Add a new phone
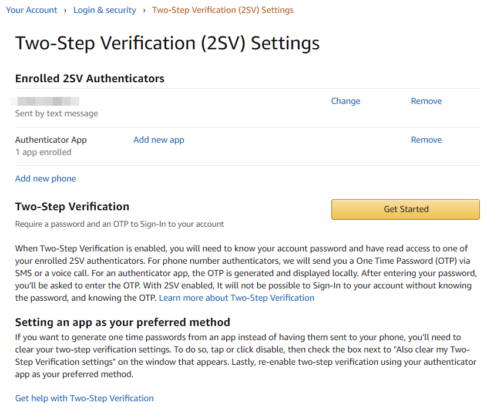Viewport: 504px width, 420px height. [x=45, y=179]
